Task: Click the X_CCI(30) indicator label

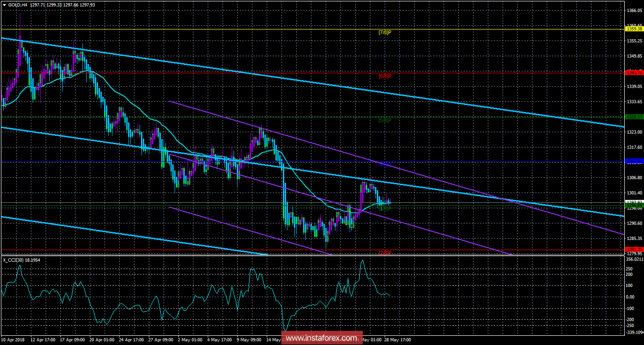Action: [x=12, y=260]
